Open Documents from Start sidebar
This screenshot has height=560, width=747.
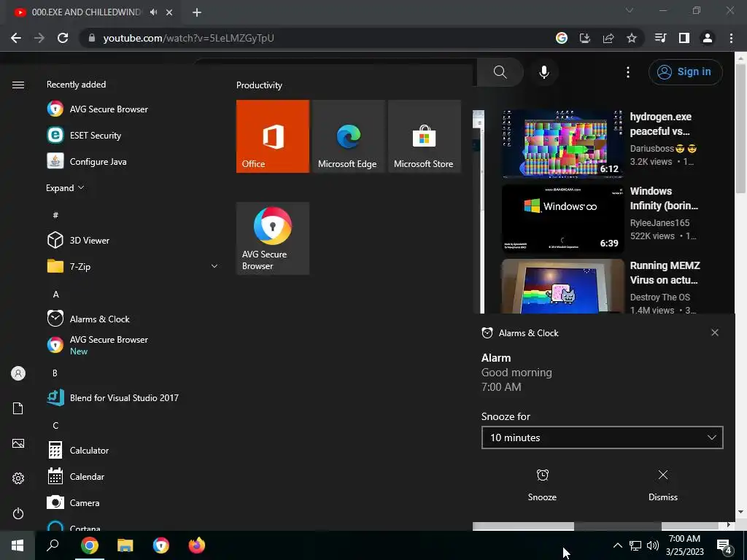click(x=18, y=408)
